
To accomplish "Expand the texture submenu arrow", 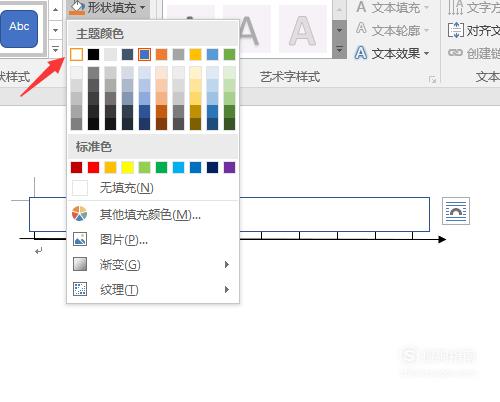I will tap(227, 289).
